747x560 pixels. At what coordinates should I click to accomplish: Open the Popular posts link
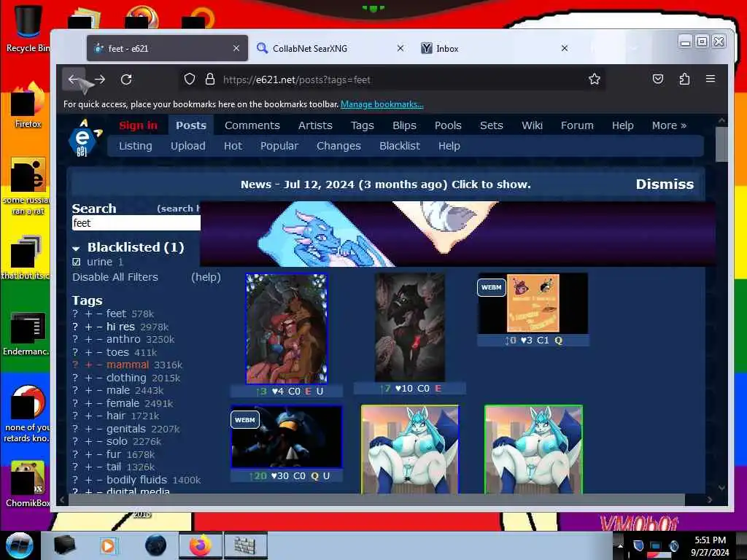(x=279, y=146)
